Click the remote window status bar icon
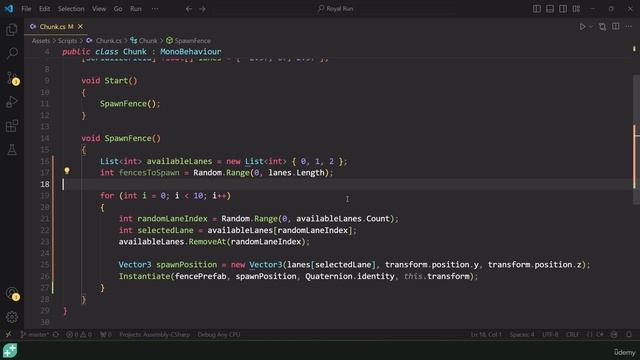The height and width of the screenshot is (360, 640). click(x=8, y=335)
